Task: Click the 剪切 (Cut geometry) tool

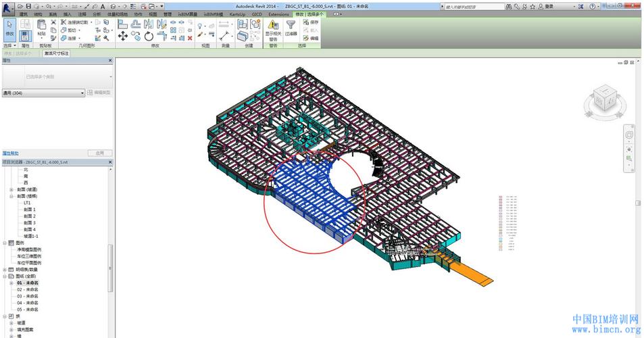Action: pos(70,30)
